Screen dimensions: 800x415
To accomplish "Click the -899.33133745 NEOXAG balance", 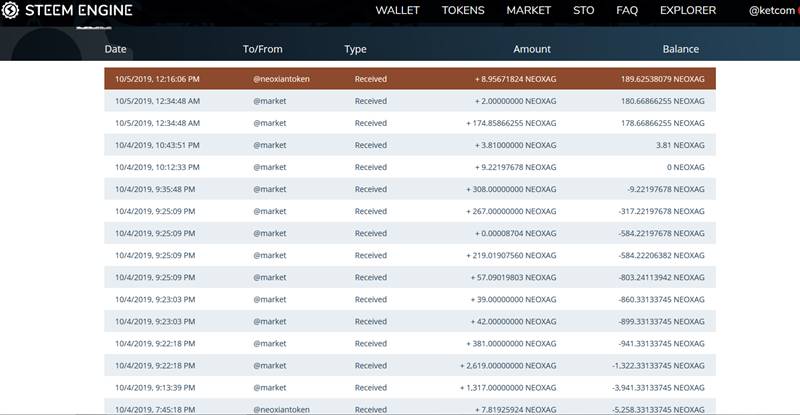I will pyautogui.click(x=661, y=321).
